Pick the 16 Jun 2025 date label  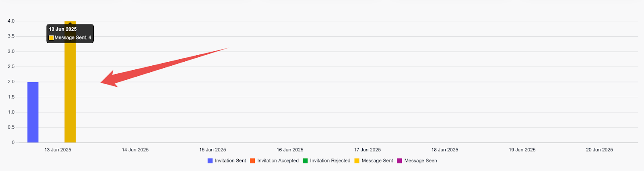(x=290, y=150)
